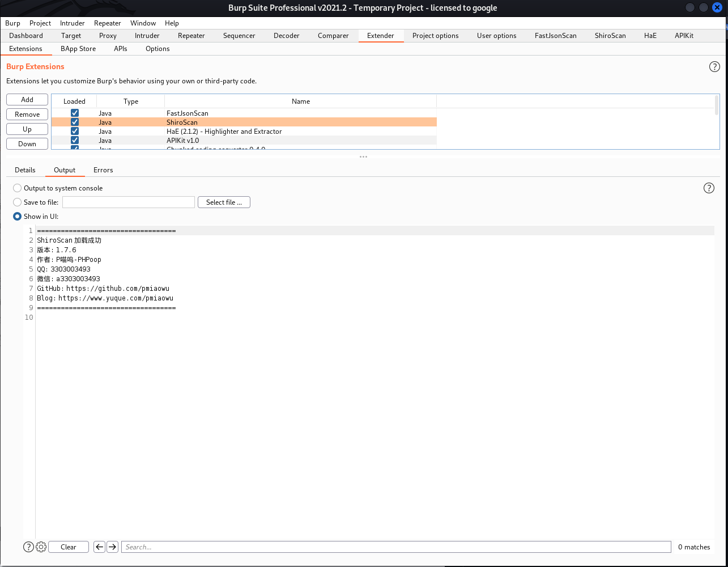Go to next search match arrow
The width and height of the screenshot is (728, 567).
(112, 547)
